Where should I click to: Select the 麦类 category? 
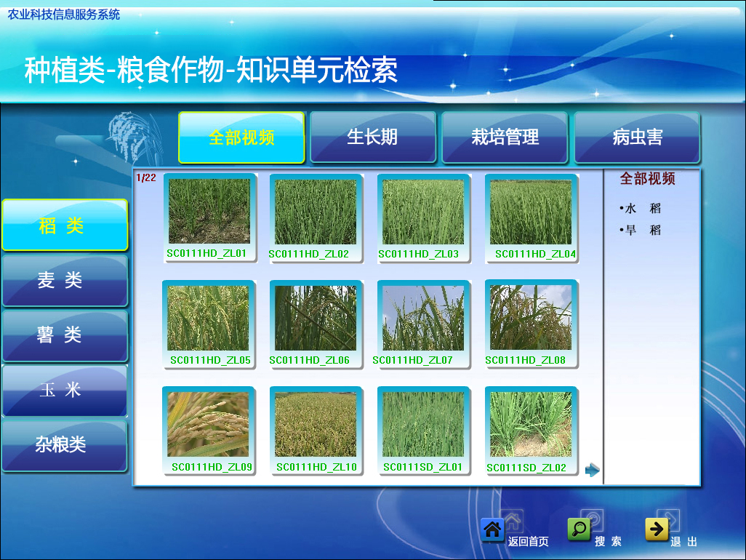click(x=65, y=280)
